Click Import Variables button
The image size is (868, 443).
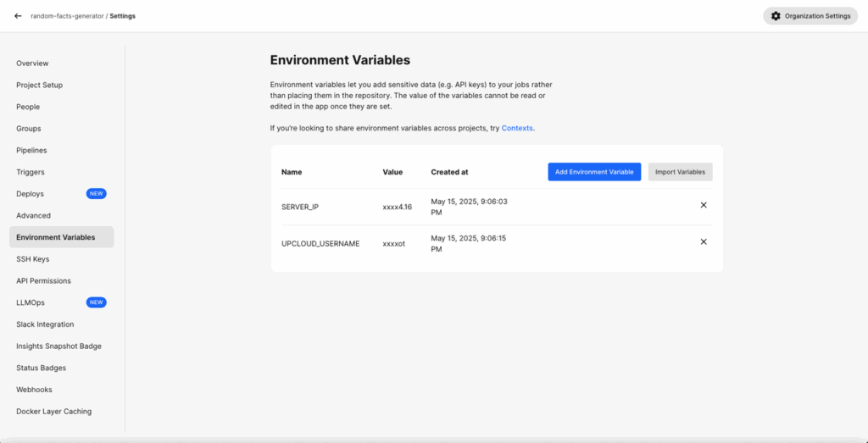681,172
